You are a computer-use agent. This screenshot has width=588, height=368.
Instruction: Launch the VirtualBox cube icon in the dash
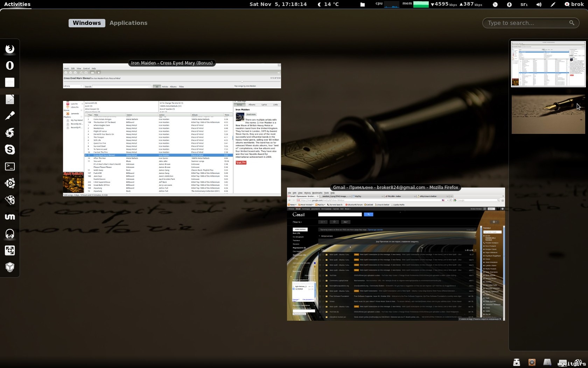[10, 267]
